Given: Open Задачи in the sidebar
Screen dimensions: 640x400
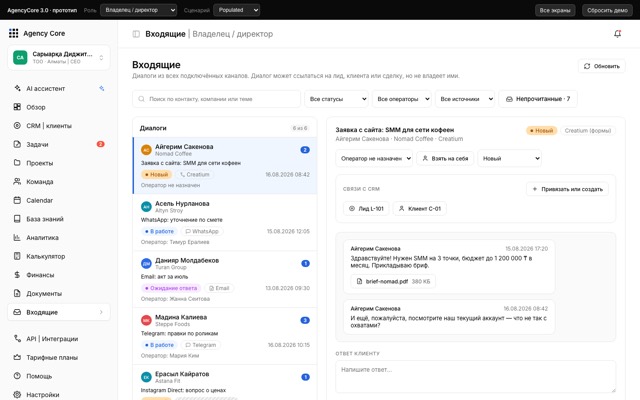Looking at the screenshot, I should 58,144.
